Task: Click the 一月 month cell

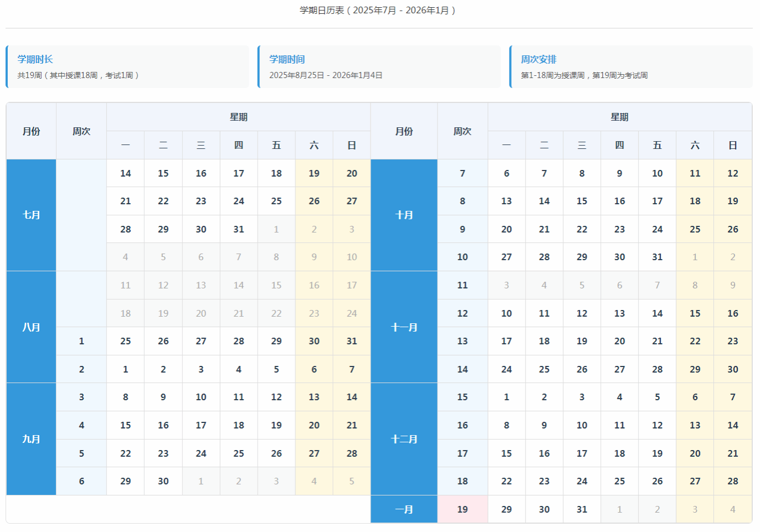Action: tap(404, 509)
